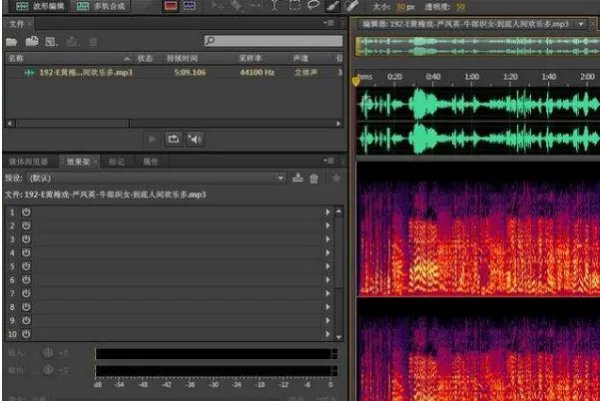Expand the effect menu arrow on slot 3

[x=327, y=240]
